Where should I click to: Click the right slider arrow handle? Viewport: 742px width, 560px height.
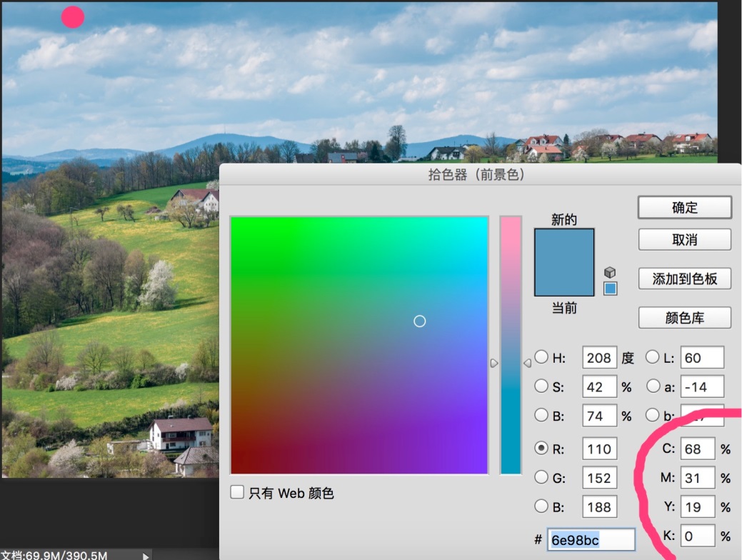coord(528,363)
